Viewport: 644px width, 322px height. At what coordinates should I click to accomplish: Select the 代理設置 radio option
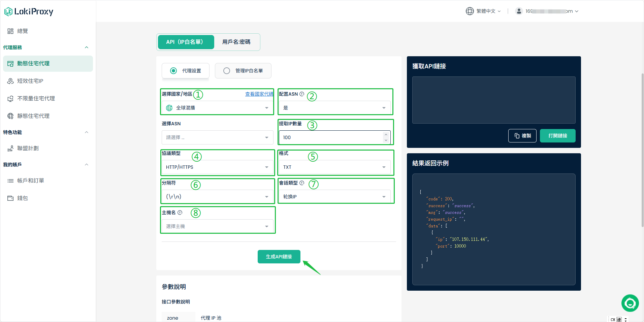click(x=186, y=71)
